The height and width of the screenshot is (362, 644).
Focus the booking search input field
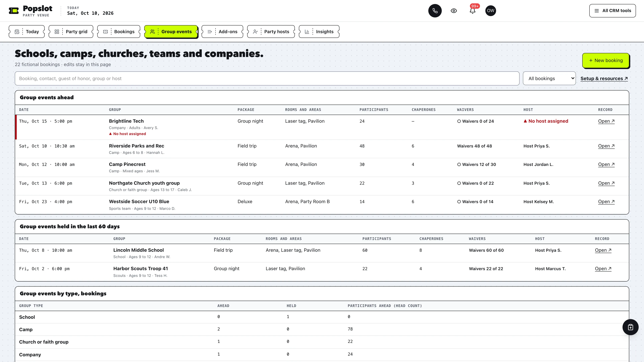coord(267,78)
